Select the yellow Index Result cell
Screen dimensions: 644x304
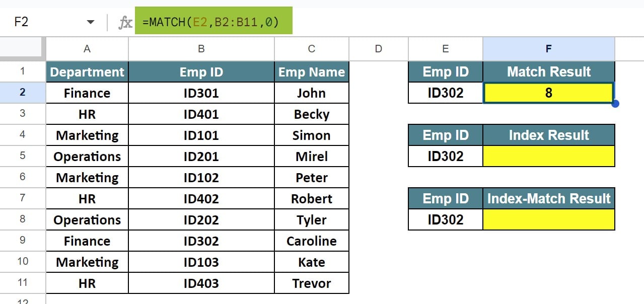pos(549,156)
